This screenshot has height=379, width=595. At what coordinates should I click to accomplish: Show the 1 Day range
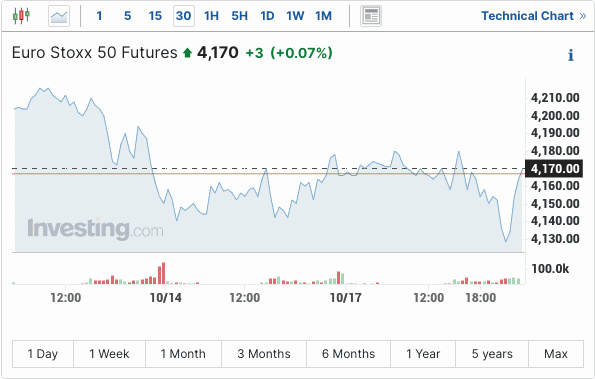pyautogui.click(x=43, y=354)
